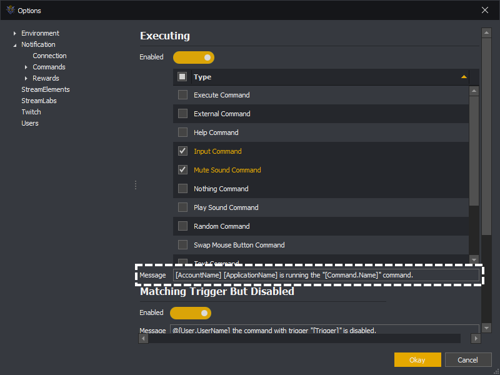Click the horizontal scroll left arrow
500x375 pixels.
tap(143, 339)
